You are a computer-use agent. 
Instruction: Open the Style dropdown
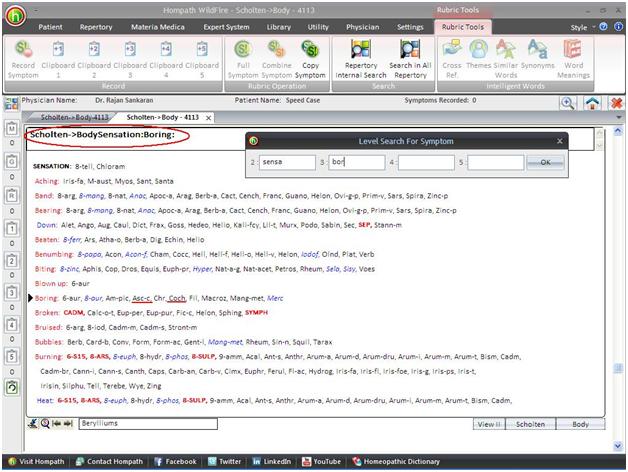coord(582,27)
